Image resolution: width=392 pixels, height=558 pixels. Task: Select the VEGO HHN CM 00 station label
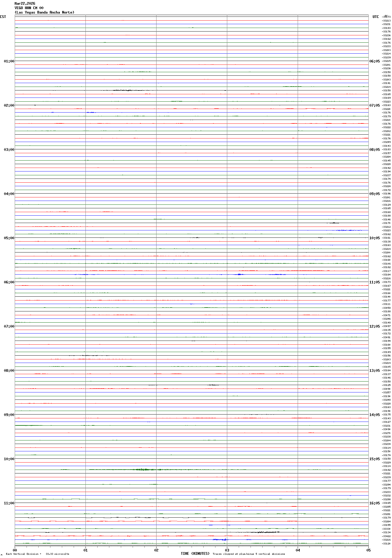point(29,8)
